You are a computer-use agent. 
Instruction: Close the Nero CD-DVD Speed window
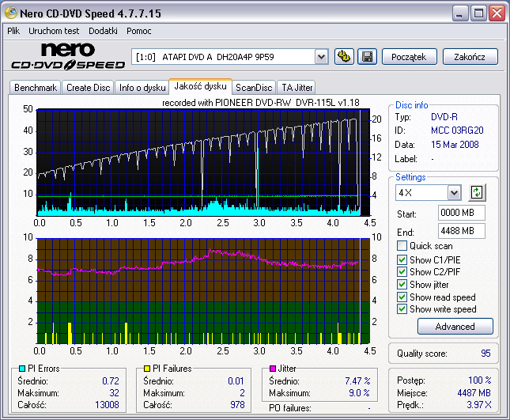point(497,13)
